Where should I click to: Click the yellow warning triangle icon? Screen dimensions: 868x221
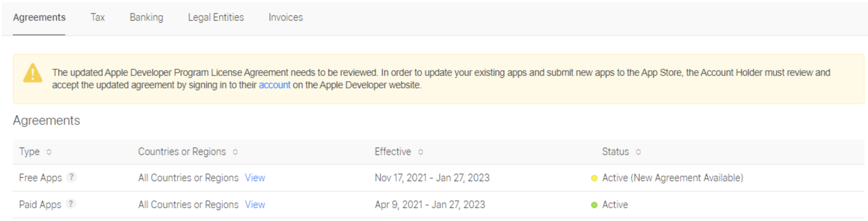click(33, 73)
